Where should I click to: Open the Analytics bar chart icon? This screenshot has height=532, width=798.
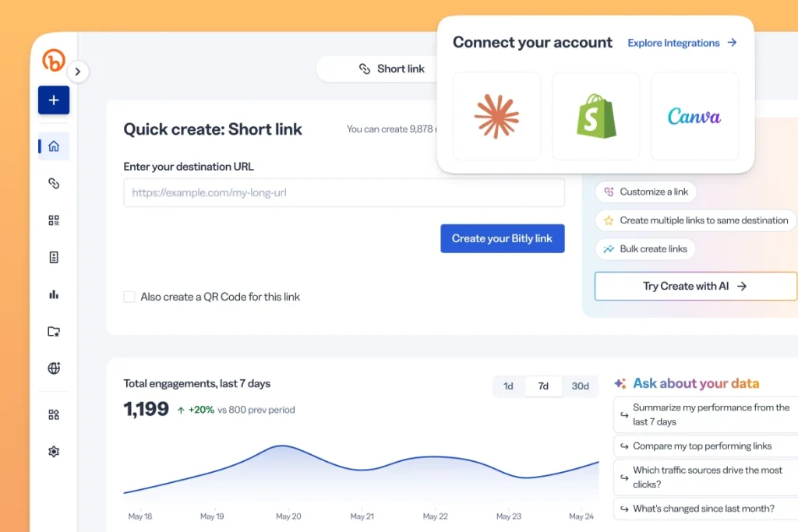coord(54,294)
